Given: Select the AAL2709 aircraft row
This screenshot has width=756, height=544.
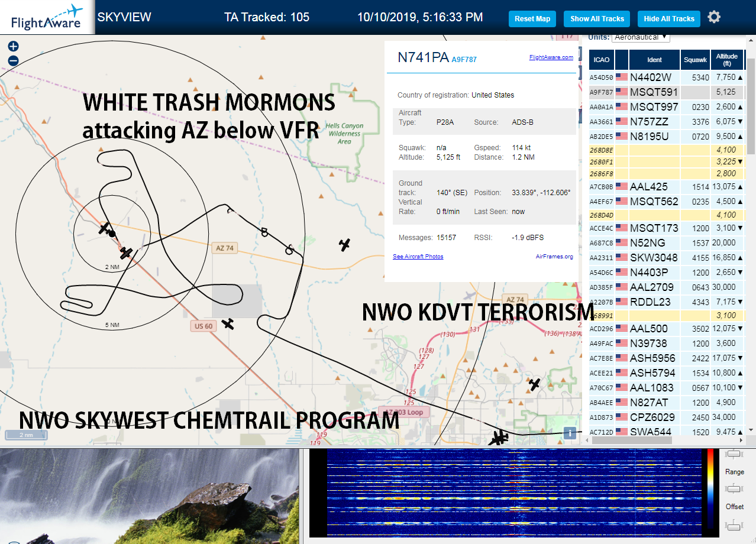Looking at the screenshot, I should [666, 287].
